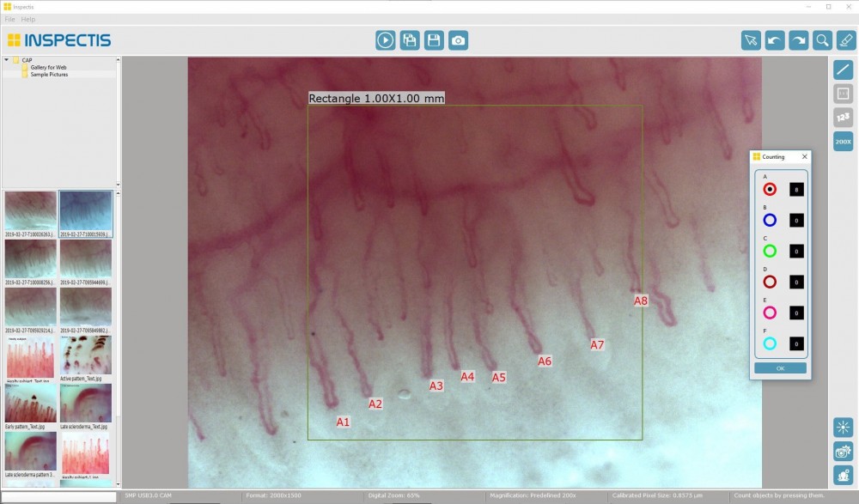Select the arrow pointer tool
This screenshot has width=859, height=504.
click(x=752, y=40)
